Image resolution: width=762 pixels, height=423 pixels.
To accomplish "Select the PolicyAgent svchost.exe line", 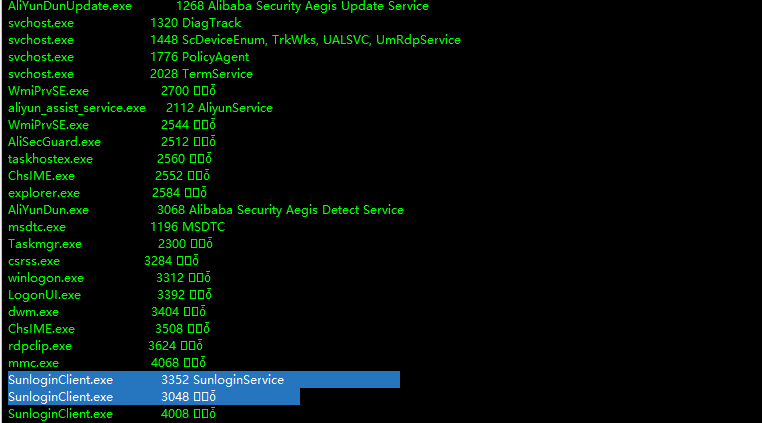I will pos(128,57).
